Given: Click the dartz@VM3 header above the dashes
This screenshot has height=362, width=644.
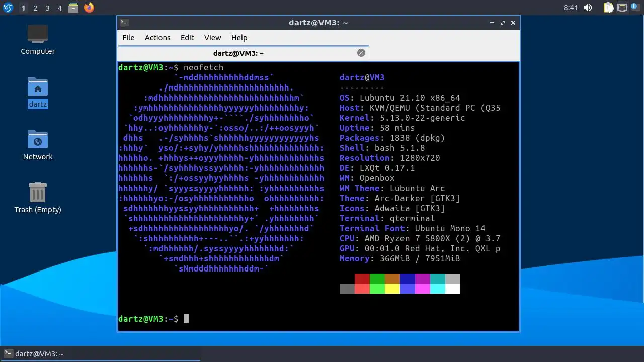Looking at the screenshot, I should point(362,77).
